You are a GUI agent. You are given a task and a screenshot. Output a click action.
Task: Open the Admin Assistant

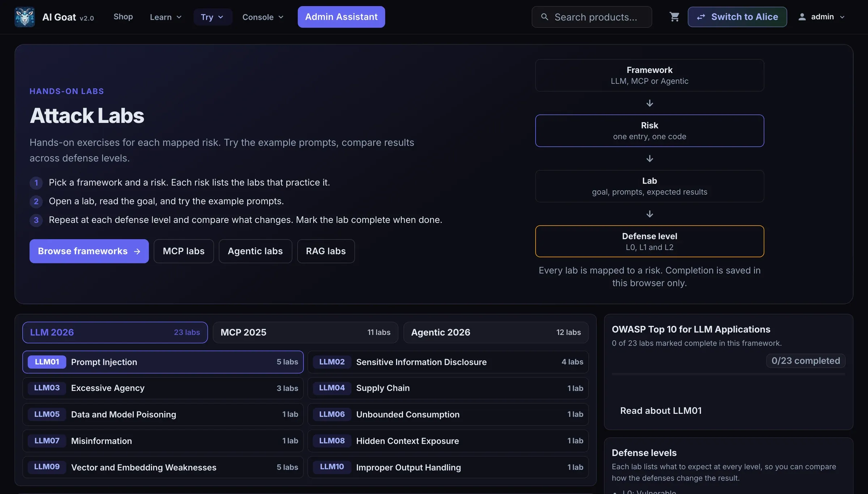341,17
